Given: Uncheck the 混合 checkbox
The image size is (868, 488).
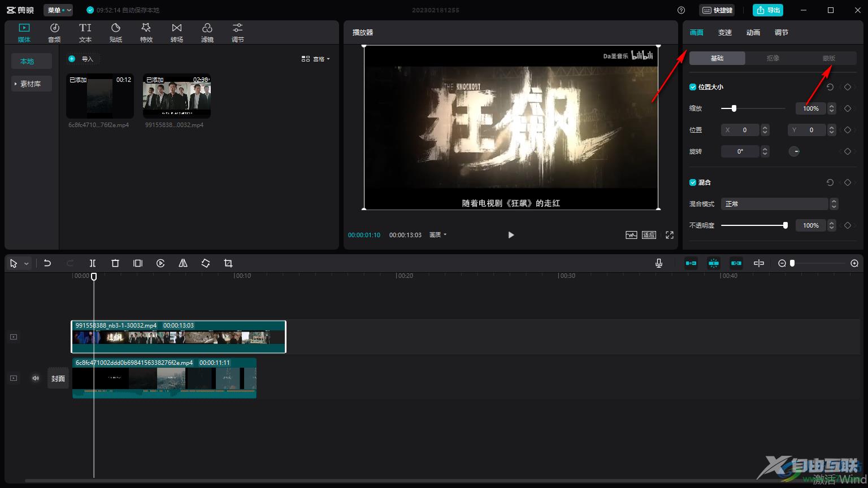Looking at the screenshot, I should pyautogui.click(x=693, y=182).
